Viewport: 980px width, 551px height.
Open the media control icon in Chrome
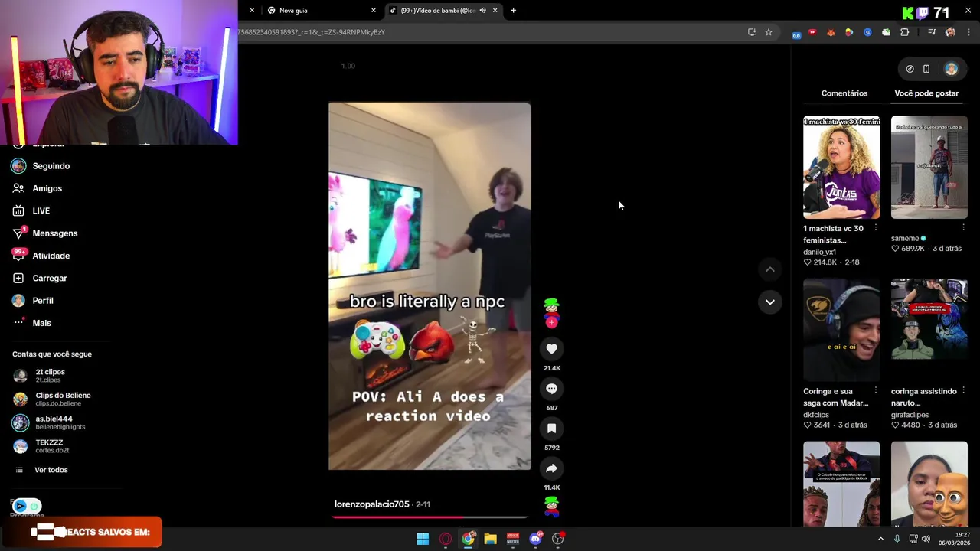coord(932,32)
